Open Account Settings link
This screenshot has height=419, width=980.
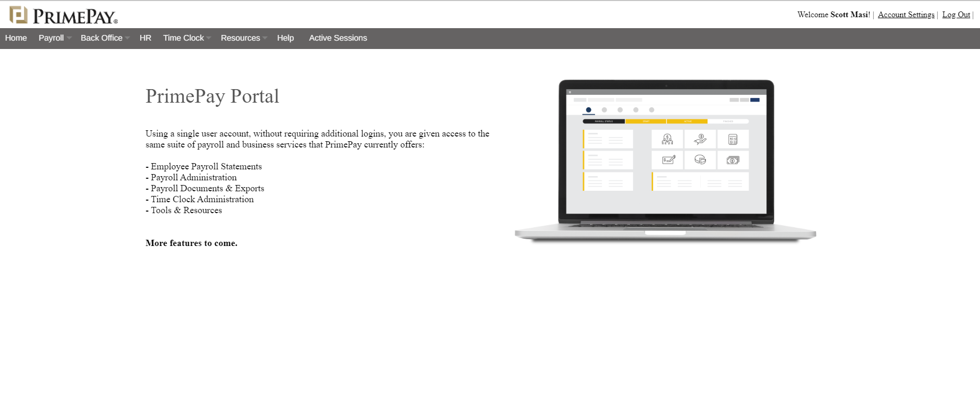906,15
